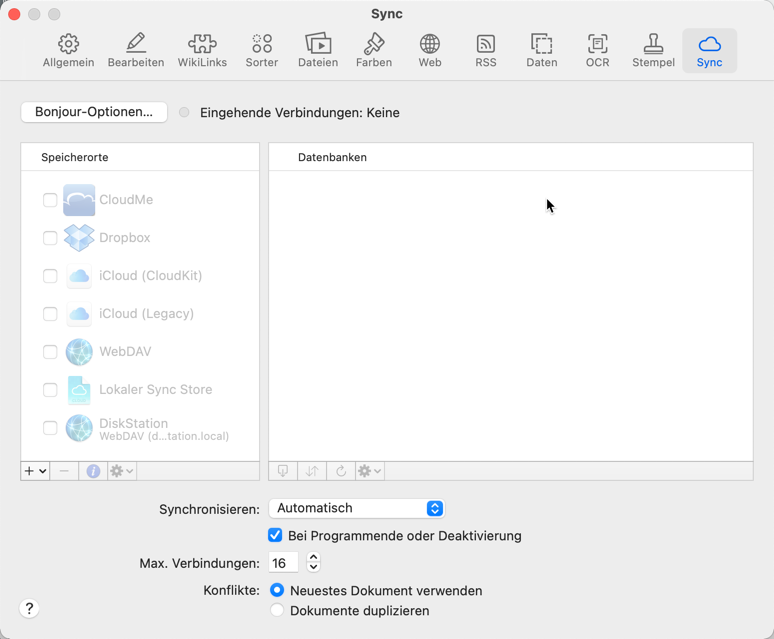Image resolution: width=774 pixels, height=639 pixels.
Task: Open the Stempel preferences pane
Action: tap(653, 50)
